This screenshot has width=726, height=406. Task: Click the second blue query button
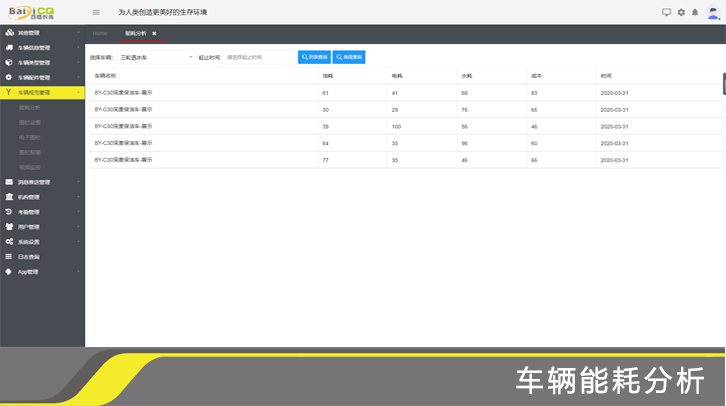pos(349,57)
